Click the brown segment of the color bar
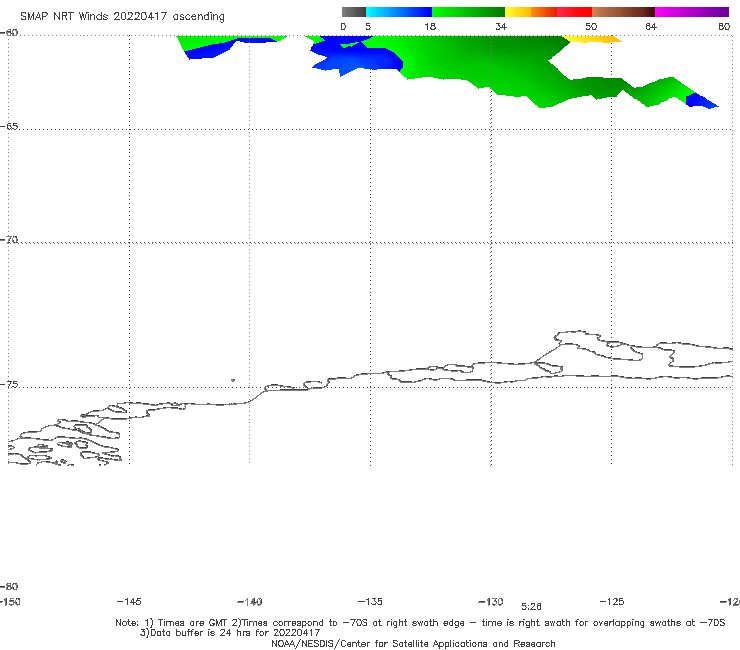The image size is (740, 650). click(x=623, y=12)
